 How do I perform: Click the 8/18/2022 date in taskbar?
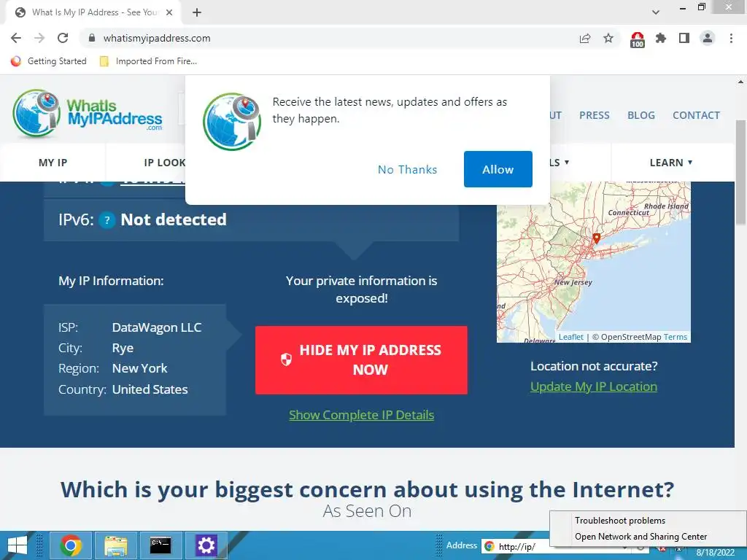pyautogui.click(x=716, y=553)
